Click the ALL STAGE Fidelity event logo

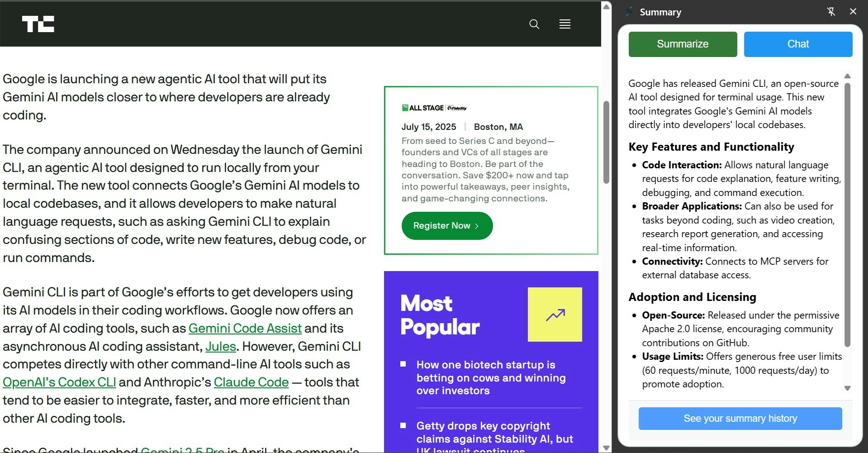[434, 108]
